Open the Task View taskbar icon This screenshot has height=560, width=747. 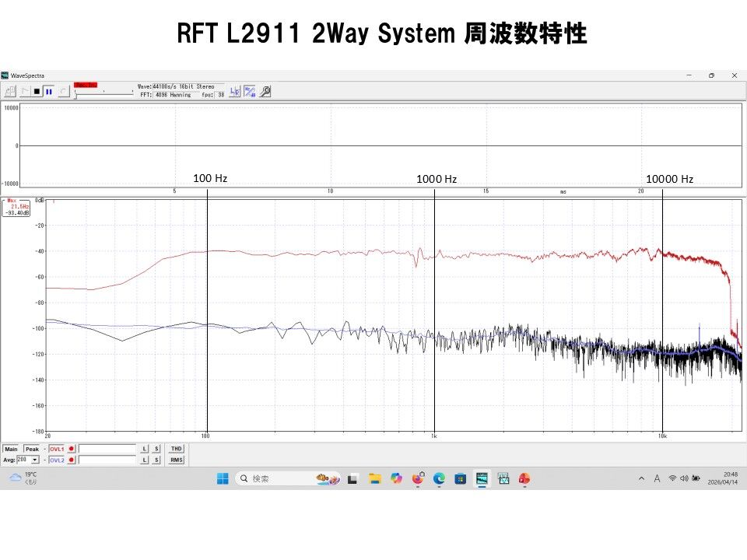click(352, 478)
